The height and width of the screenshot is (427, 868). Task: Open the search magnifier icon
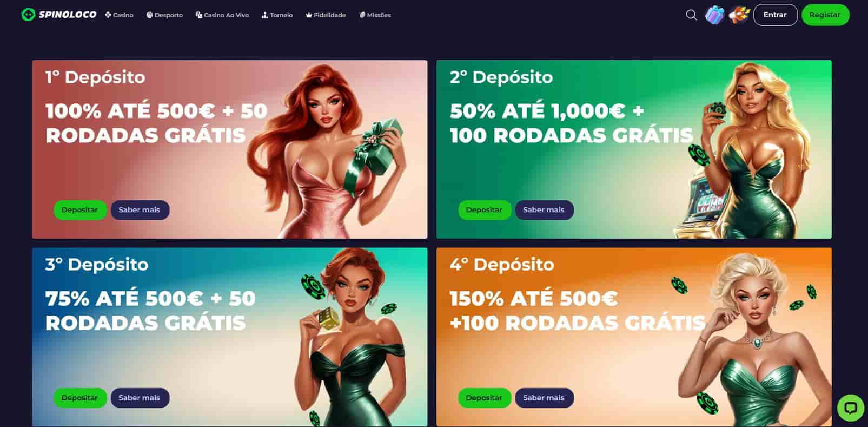tap(691, 15)
